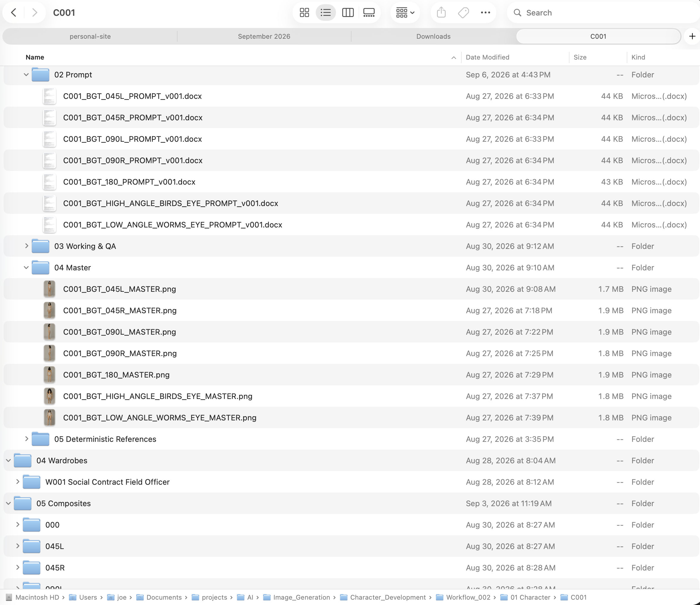Click the C001_BGT_045L_MASTER.png thumbnail
This screenshot has width=700, height=605.
coord(49,289)
